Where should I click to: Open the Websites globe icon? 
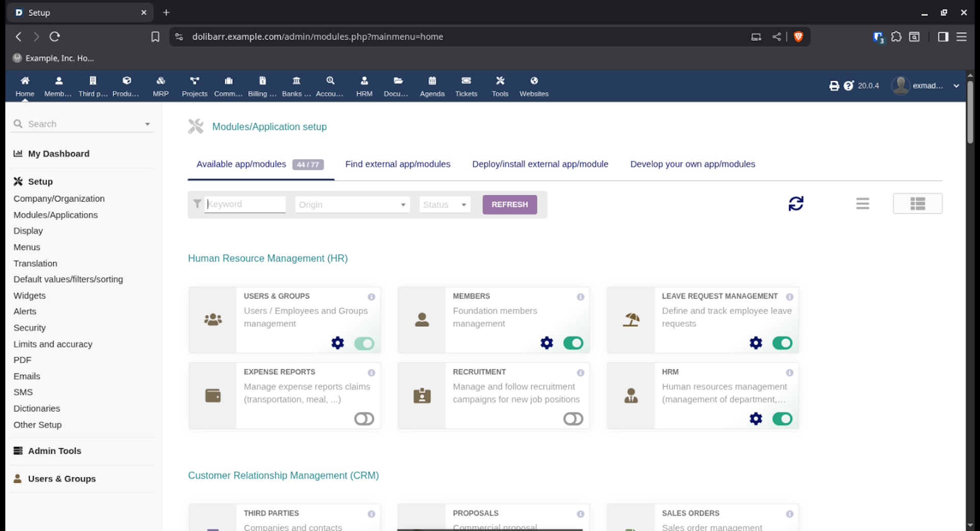point(534,86)
